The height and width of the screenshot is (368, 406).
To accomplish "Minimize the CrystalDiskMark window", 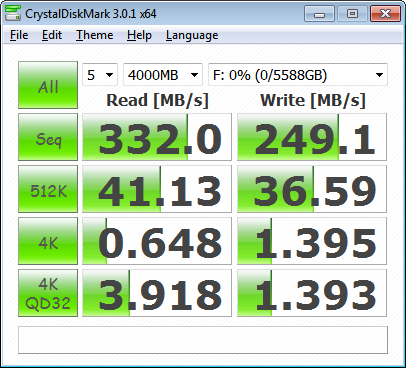I will (x=319, y=14).
